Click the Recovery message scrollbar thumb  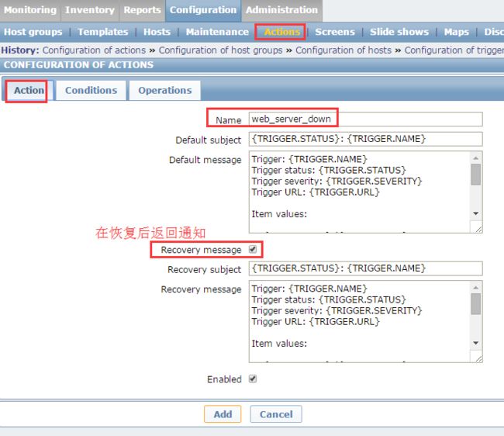tap(476, 304)
